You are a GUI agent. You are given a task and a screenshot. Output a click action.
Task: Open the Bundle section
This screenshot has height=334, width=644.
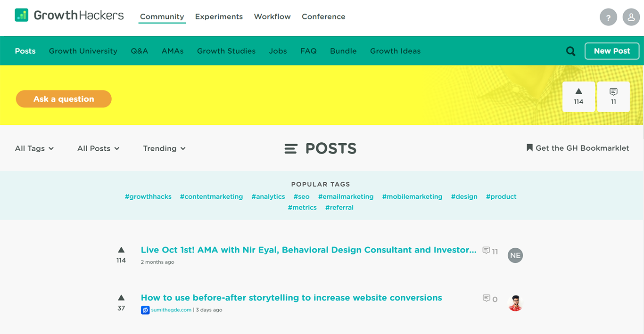click(343, 51)
